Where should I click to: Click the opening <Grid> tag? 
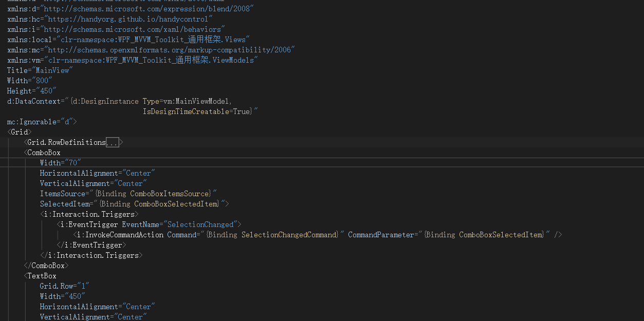(20, 132)
